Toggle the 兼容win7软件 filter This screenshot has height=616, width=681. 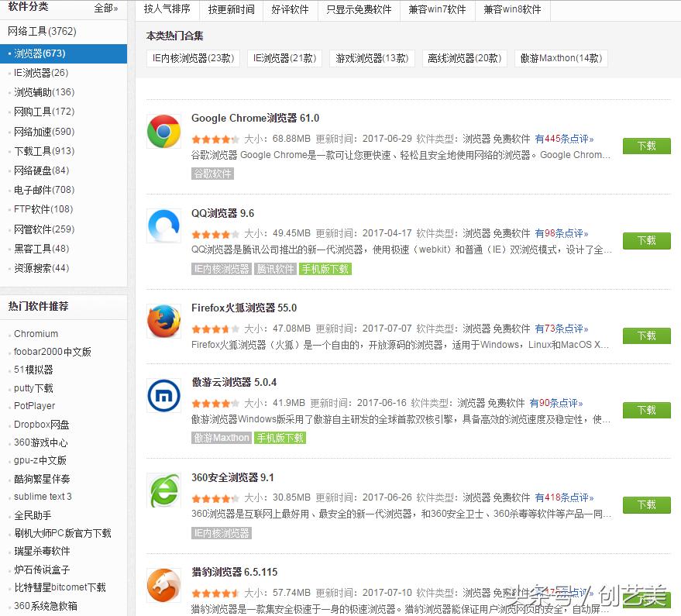pos(436,10)
